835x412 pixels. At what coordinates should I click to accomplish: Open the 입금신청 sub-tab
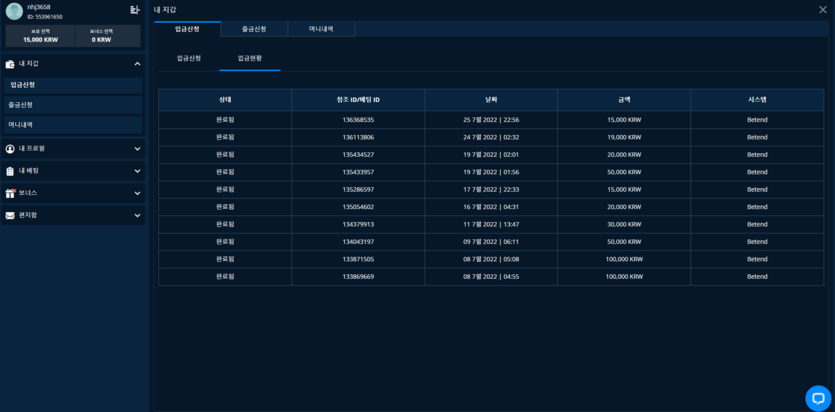point(189,59)
